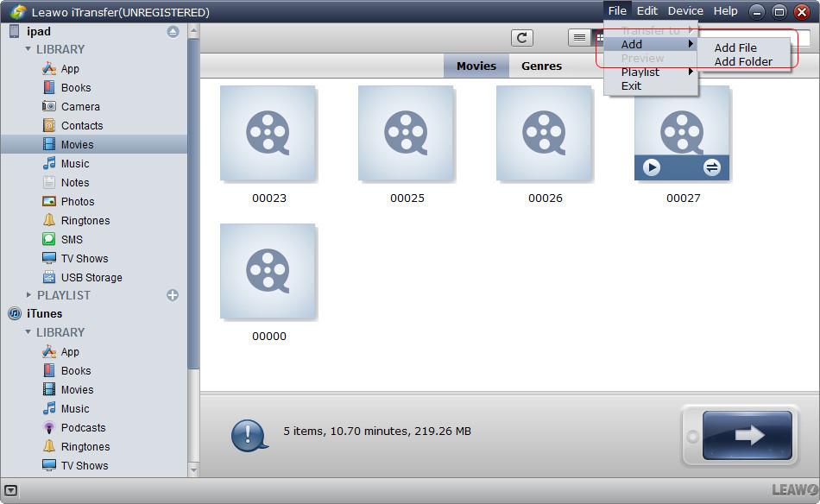Click the sidebar scroll down arrow
The height and width of the screenshot is (504, 820).
pos(193,470)
